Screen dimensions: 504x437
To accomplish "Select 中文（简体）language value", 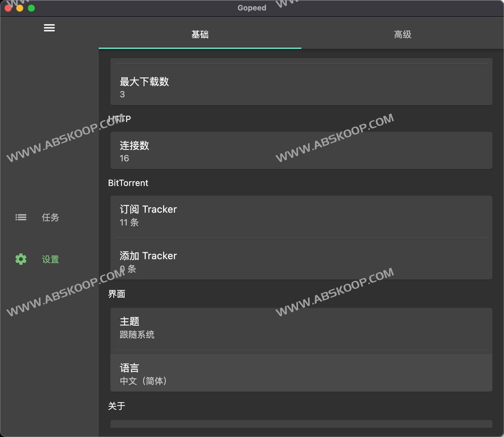I will coord(143,381).
